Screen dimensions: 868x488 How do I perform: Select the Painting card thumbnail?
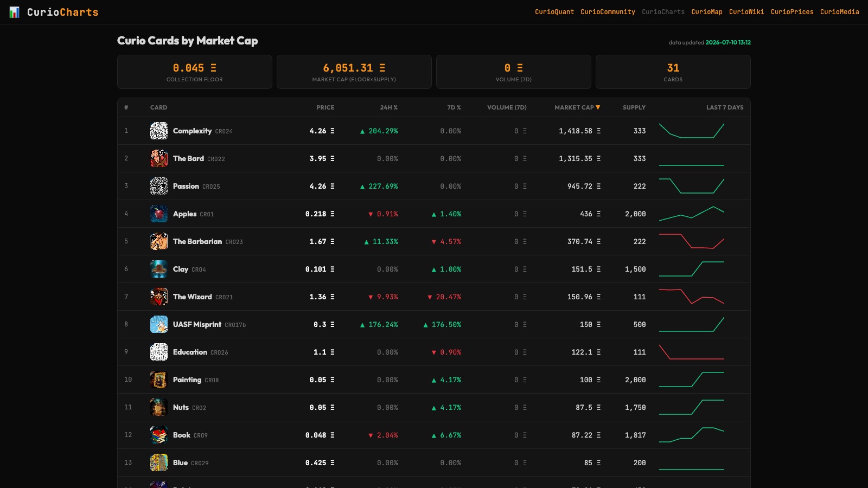(x=159, y=380)
